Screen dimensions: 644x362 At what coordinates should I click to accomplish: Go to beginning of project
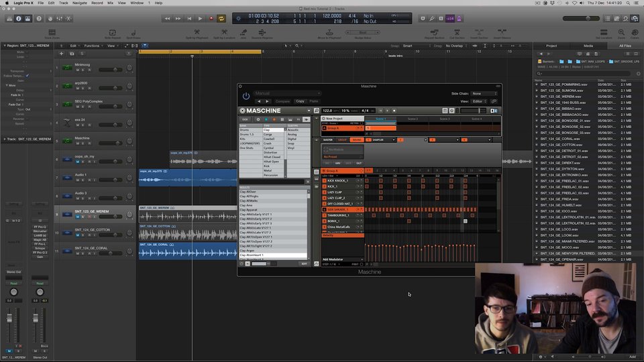tap(189, 19)
